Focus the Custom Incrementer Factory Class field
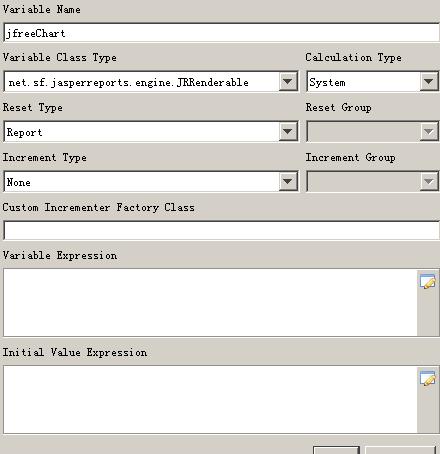The image size is (440, 454). (221, 230)
